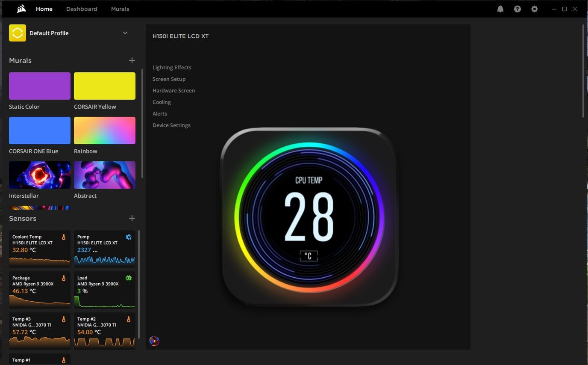Click the main window vertical scrollbar
Screen dimensions: 588x365
tap(583, 71)
